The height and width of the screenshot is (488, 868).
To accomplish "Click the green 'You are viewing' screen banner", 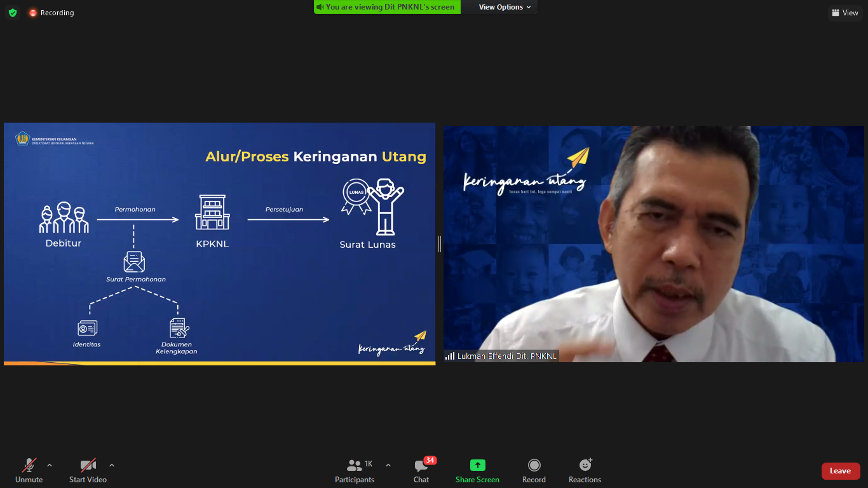I will click(386, 7).
